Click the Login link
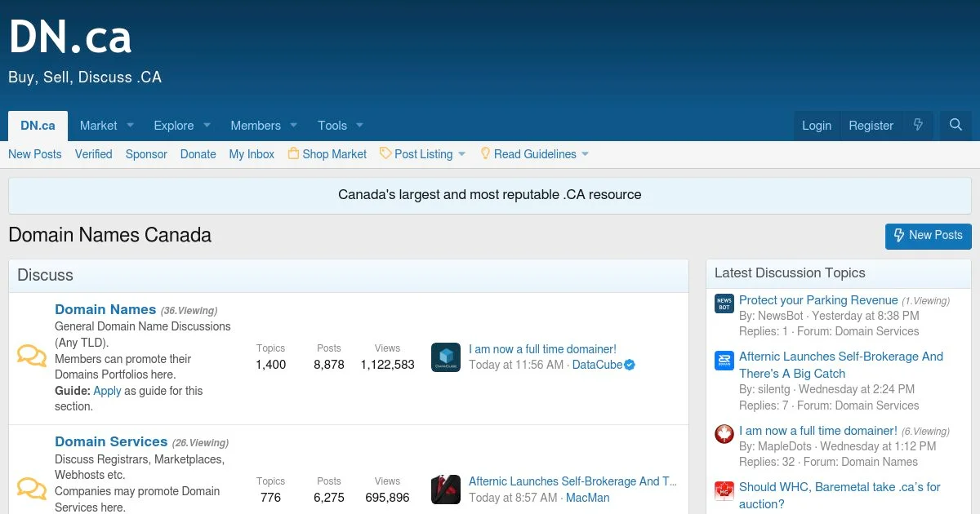Image resolution: width=980 pixels, height=514 pixels. [x=817, y=126]
